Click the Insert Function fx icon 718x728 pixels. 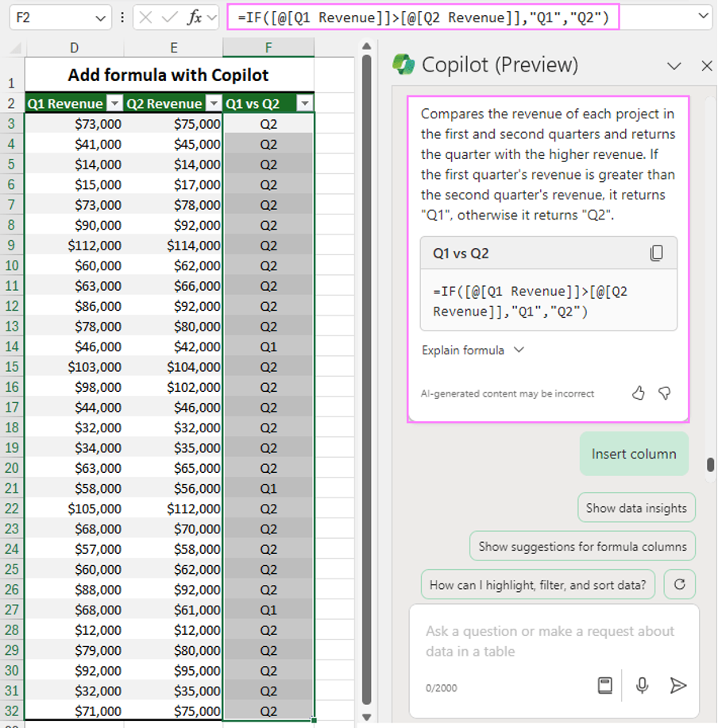194,17
